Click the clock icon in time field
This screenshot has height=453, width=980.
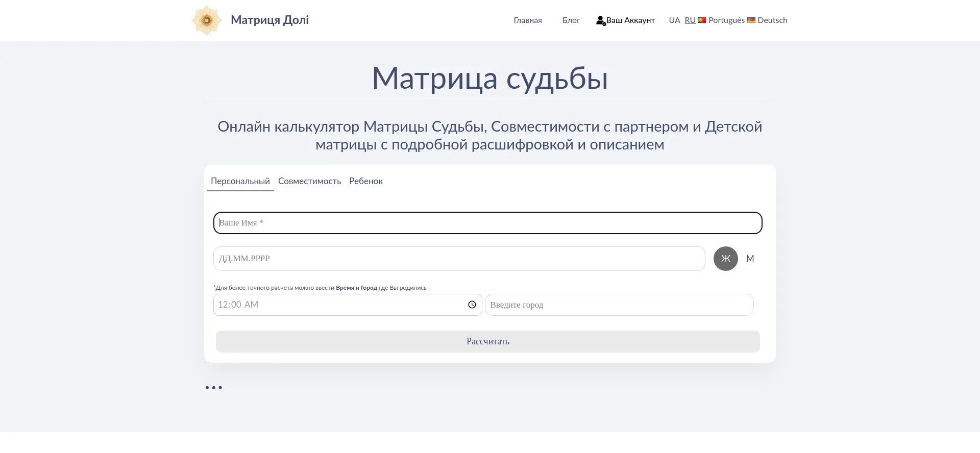pyautogui.click(x=472, y=305)
